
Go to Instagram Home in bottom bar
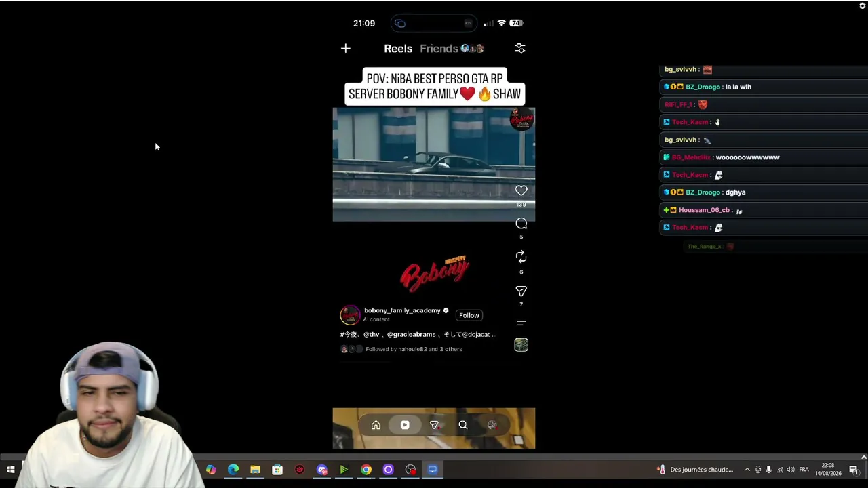[x=376, y=425]
